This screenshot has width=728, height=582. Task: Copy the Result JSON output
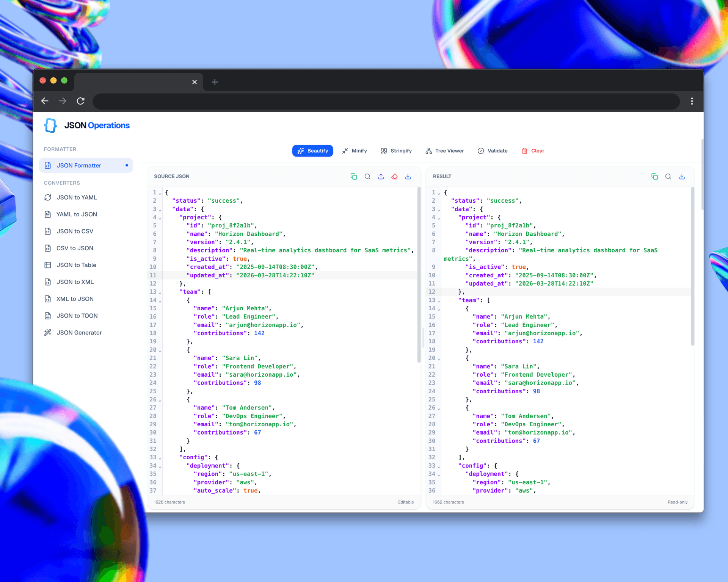point(654,177)
